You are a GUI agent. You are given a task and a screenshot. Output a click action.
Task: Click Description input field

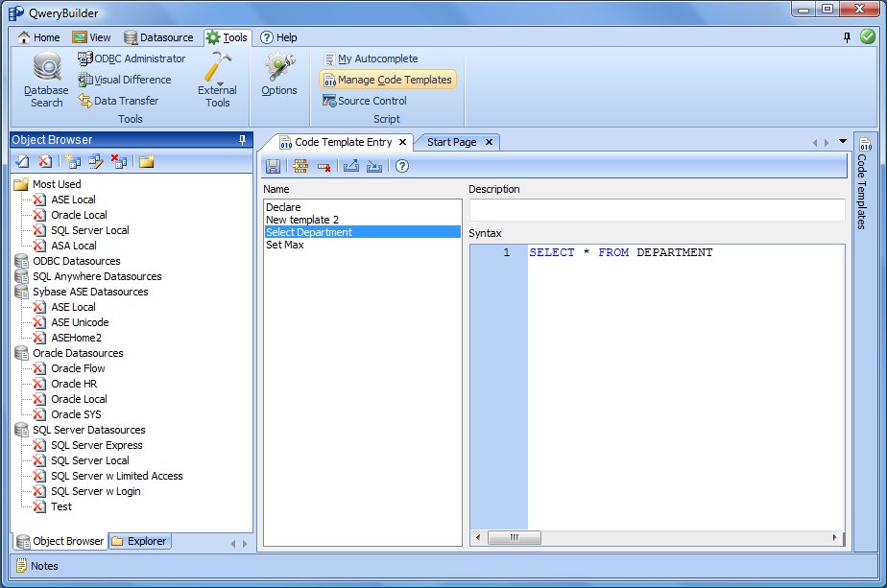pos(657,210)
